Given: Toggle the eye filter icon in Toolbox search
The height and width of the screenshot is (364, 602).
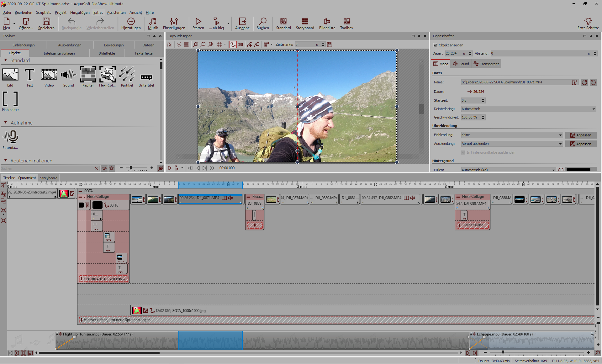Looking at the screenshot, I should [104, 168].
